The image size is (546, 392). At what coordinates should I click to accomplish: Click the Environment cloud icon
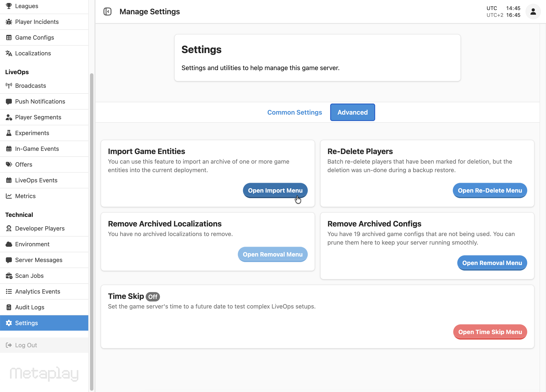coord(9,244)
